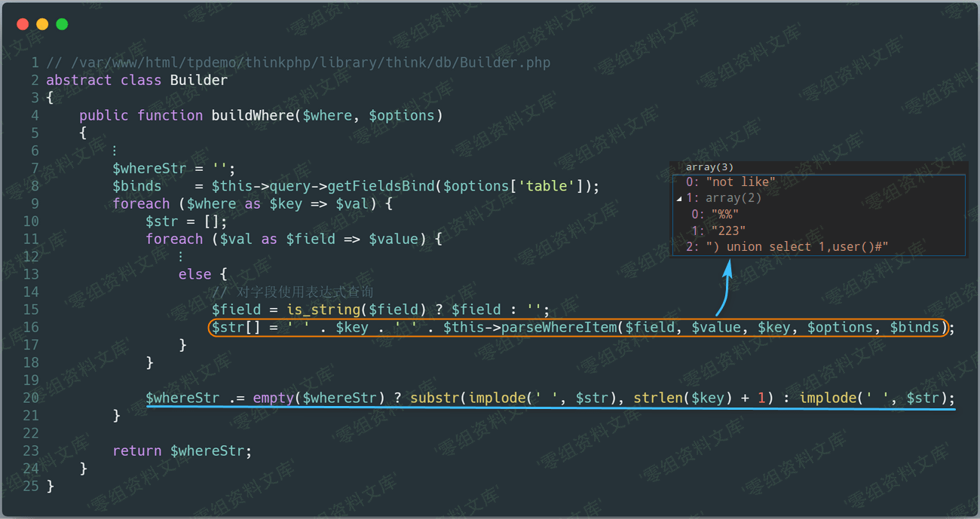Click line number 16 in the gutter
This screenshot has height=519, width=980.
(x=30, y=327)
